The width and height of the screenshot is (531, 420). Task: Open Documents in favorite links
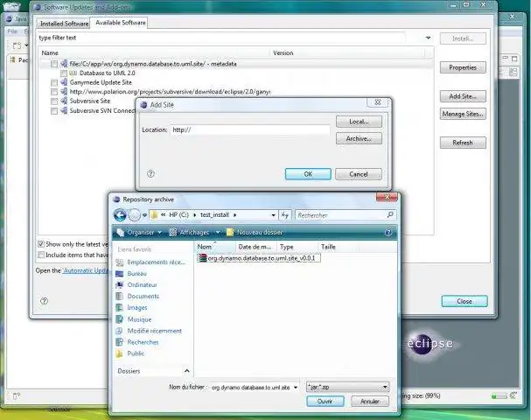(x=137, y=297)
